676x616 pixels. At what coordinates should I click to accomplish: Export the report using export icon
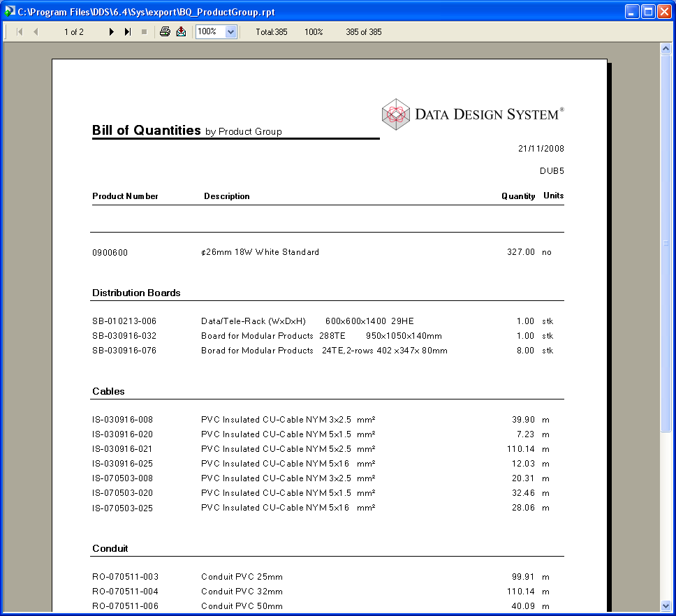(181, 31)
